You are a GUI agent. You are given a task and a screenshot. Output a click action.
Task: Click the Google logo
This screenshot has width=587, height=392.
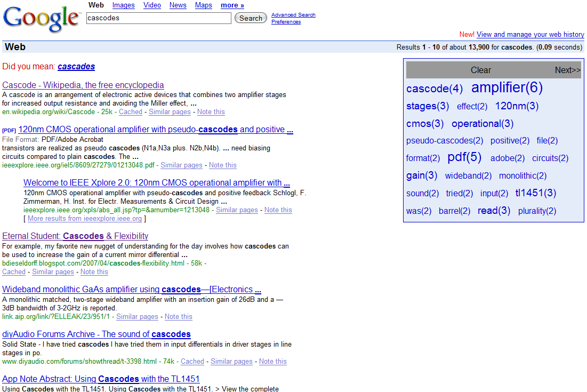point(41,19)
